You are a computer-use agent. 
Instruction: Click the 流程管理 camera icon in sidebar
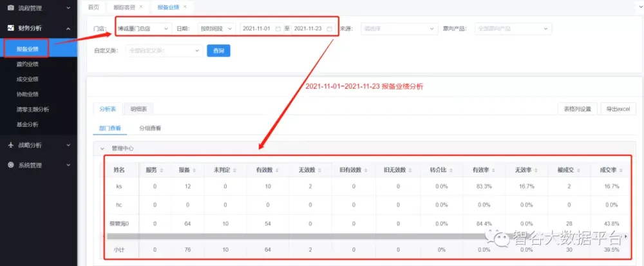[x=10, y=7]
